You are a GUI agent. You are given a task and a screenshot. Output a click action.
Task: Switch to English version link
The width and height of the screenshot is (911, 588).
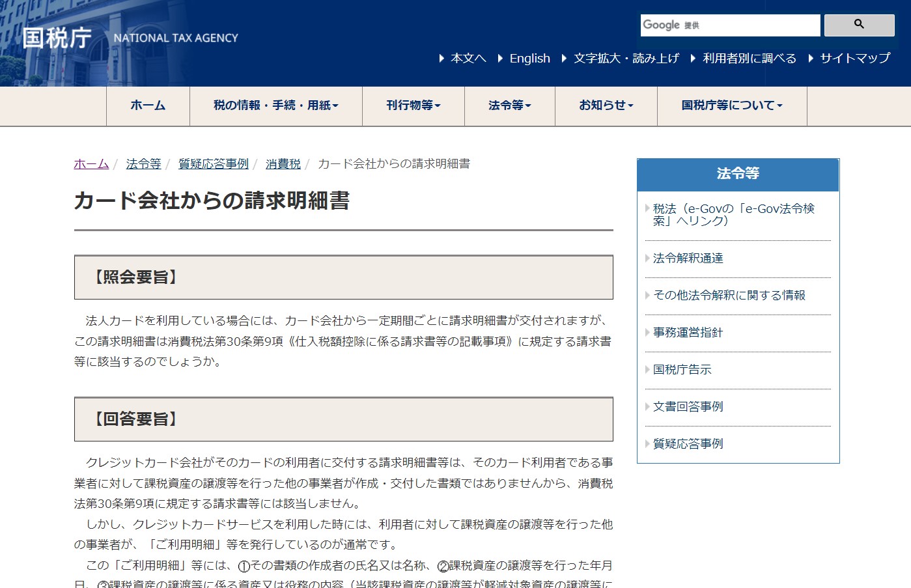point(529,59)
